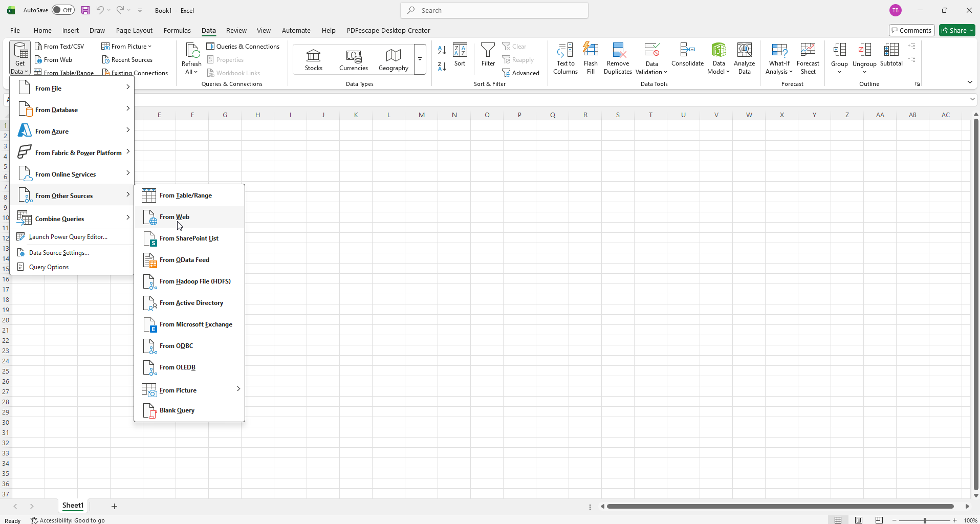Collapse the ribbon with chevron
980x524 pixels.
click(x=970, y=82)
